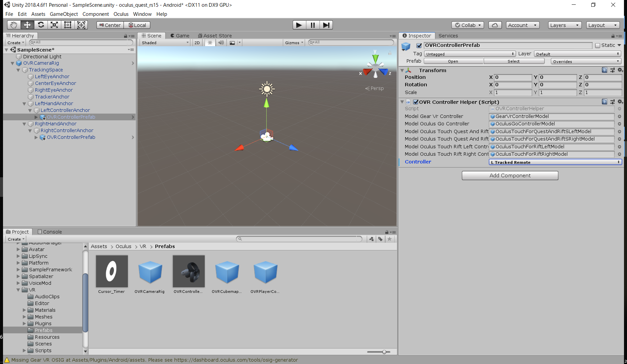Select the Move tool

tap(27, 25)
